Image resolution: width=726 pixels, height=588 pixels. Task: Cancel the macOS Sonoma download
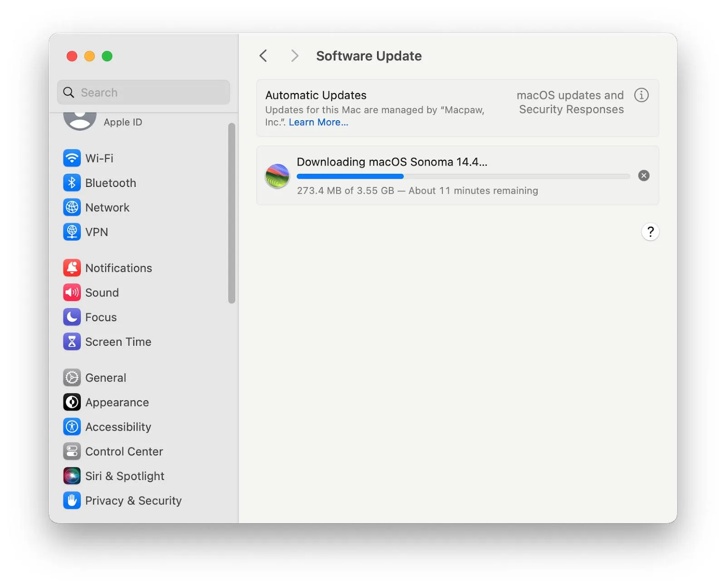pos(643,176)
